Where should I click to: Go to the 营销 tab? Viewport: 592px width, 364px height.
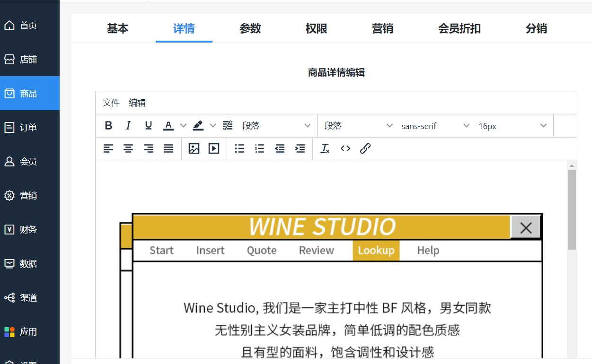(383, 28)
